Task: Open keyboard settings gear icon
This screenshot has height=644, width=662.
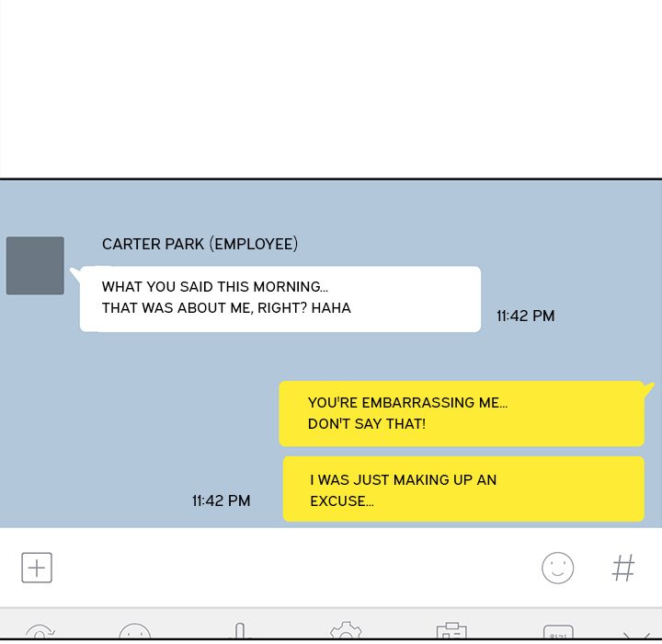Action: [346, 632]
